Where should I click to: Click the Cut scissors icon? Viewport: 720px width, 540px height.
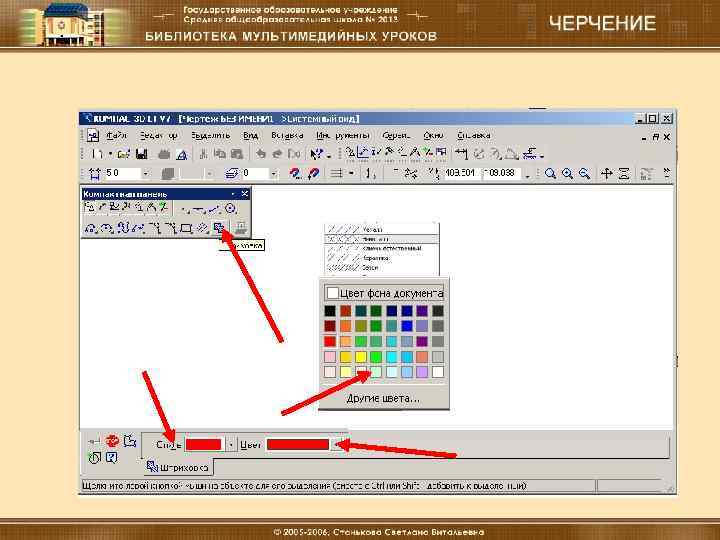(203, 154)
